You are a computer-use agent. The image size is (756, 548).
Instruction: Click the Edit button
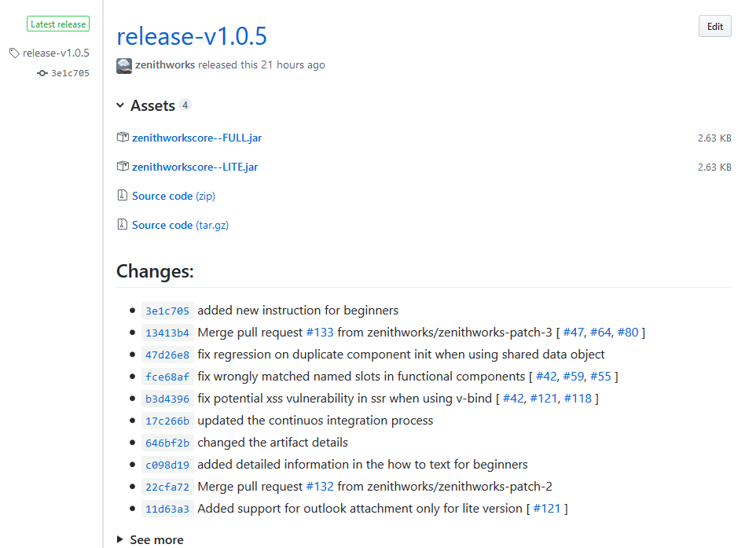pos(714,25)
